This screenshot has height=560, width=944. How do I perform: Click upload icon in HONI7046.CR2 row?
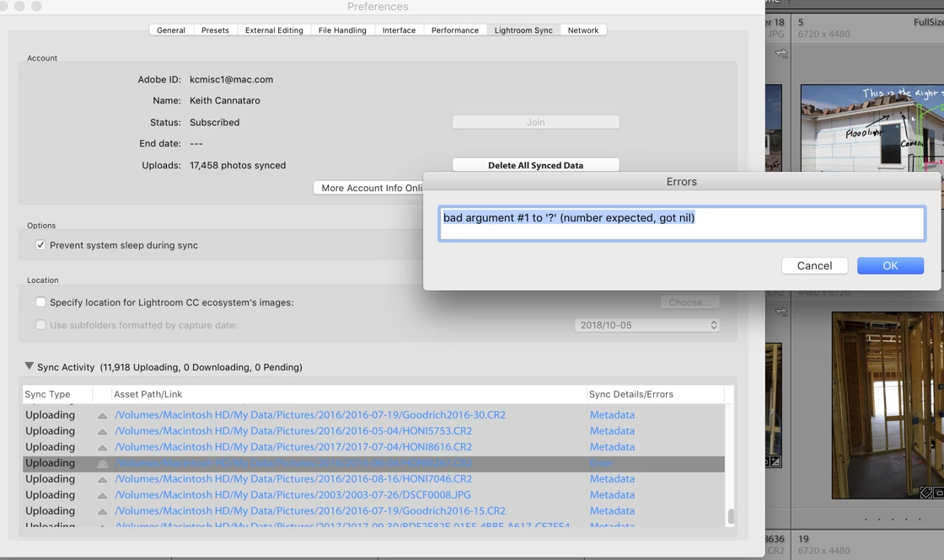point(102,479)
